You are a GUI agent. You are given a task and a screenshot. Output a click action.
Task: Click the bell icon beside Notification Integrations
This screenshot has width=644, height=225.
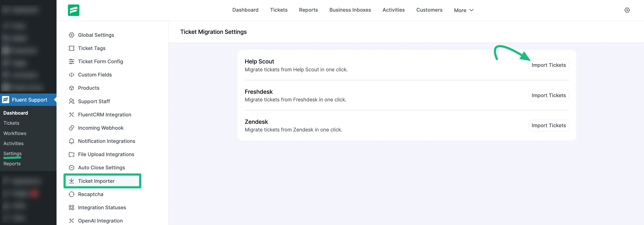(x=72, y=141)
